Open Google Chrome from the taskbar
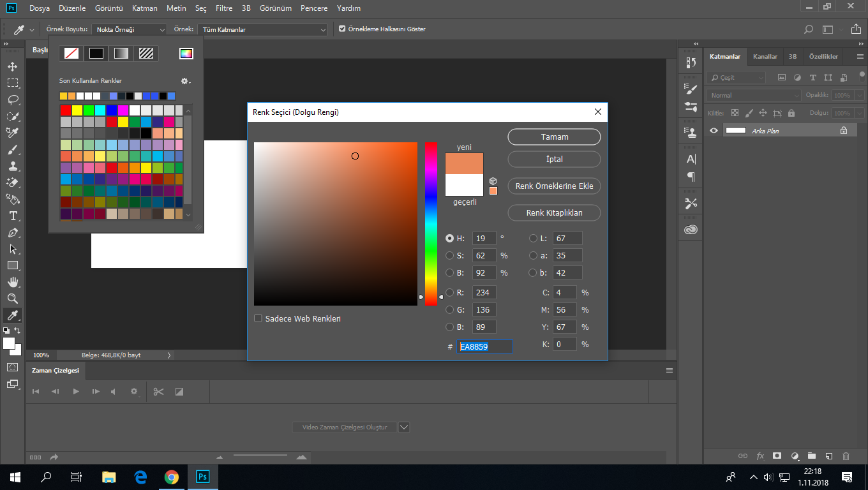This screenshot has width=868, height=490. point(171,477)
